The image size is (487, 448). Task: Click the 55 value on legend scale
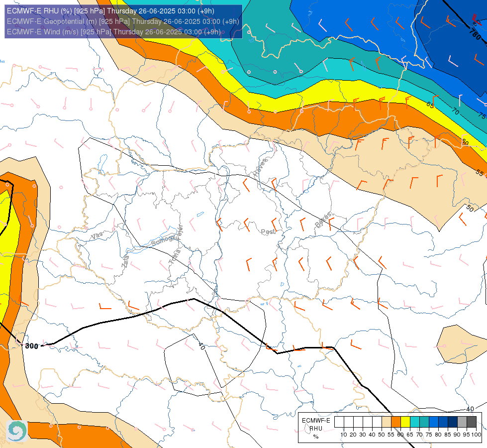(391, 435)
